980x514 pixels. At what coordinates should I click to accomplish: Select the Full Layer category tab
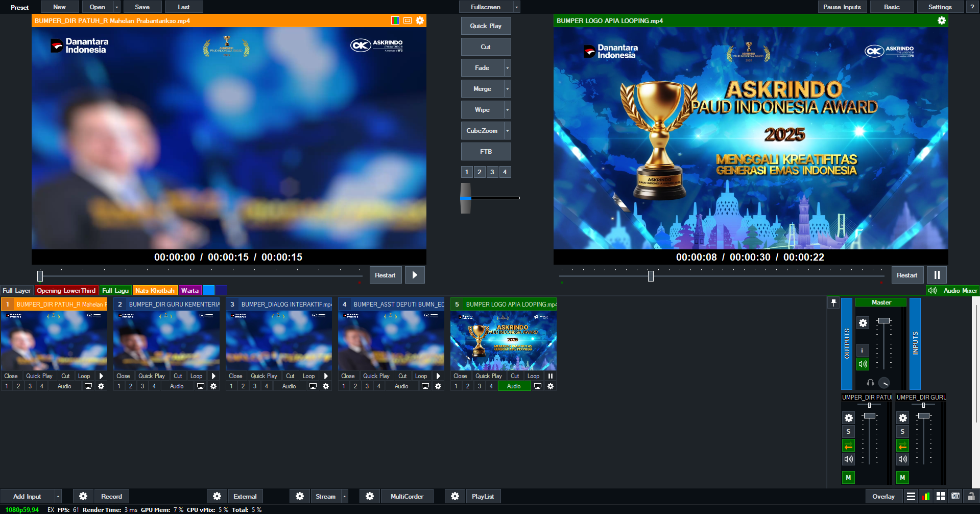click(x=17, y=290)
